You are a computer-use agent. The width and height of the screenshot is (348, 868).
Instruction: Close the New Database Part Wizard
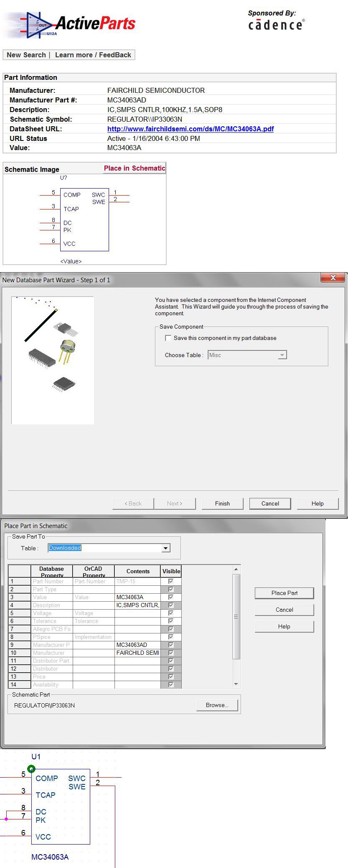pos(333,278)
